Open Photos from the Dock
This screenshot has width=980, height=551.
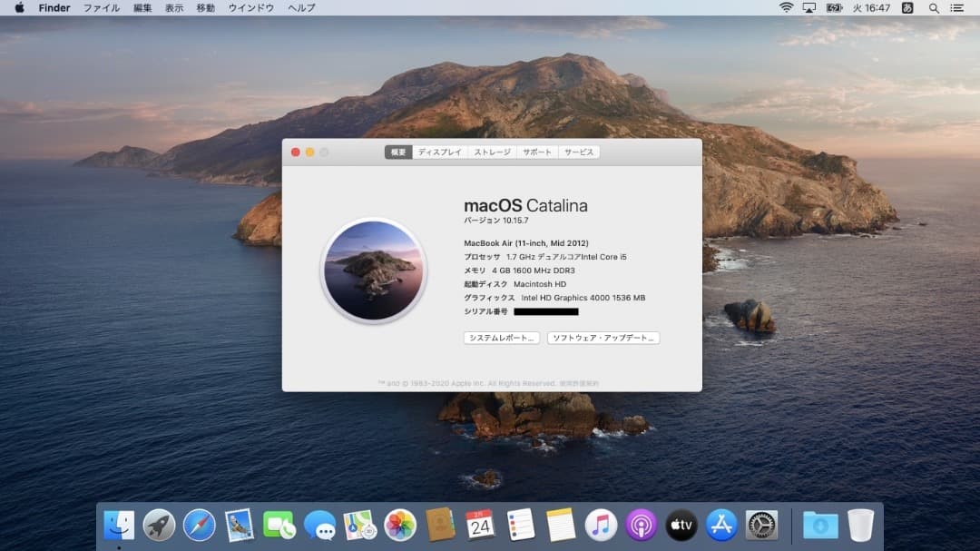point(399,525)
